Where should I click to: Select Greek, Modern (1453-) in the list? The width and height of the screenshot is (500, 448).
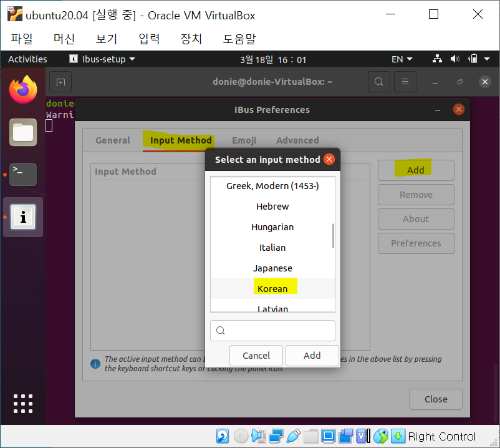point(272,186)
